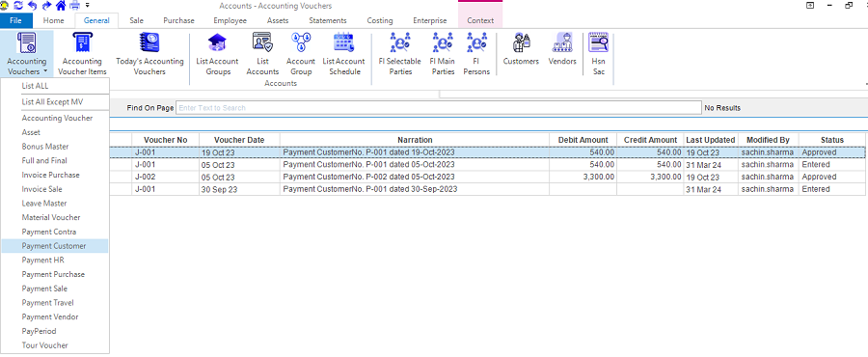The image size is (868, 357).
Task: Click the Find On Page search field
Action: tap(439, 108)
